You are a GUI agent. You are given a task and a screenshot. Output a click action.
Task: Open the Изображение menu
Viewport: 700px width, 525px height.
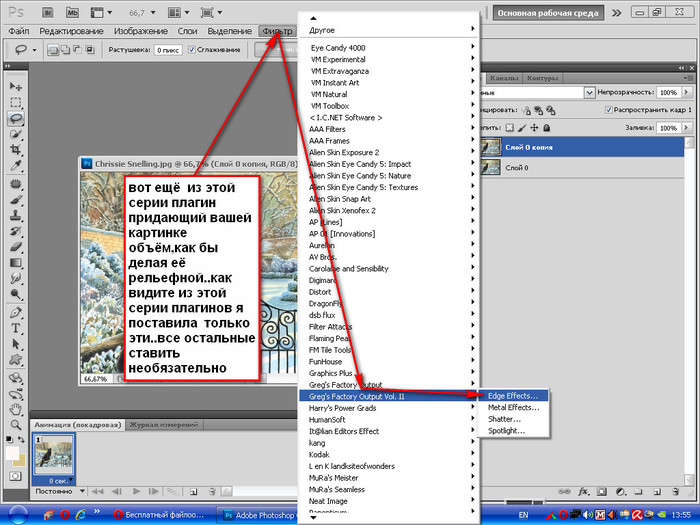(x=141, y=31)
